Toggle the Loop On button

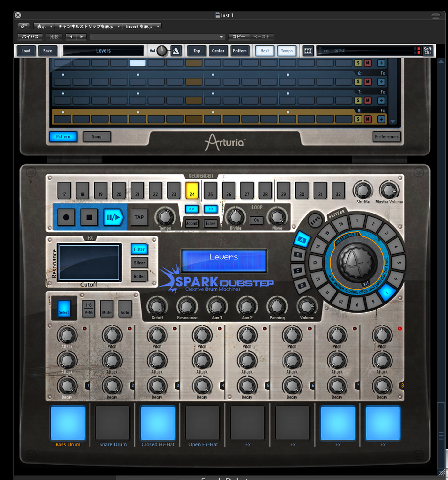tap(256, 220)
